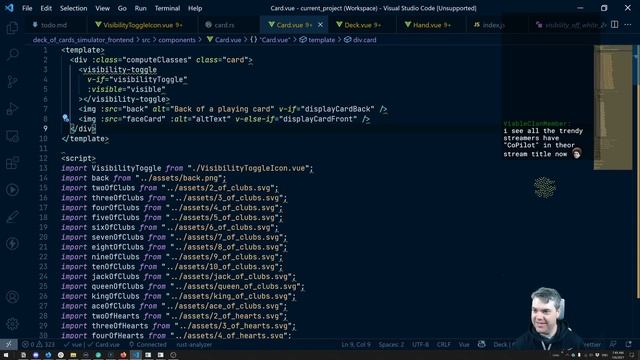
Task: Open the errors and warnings status counter
Action: [38, 344]
